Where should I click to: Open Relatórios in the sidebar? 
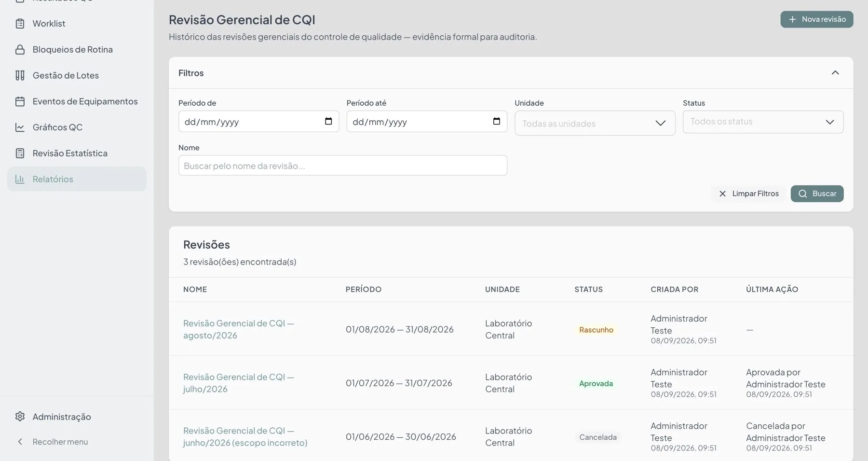(77, 179)
